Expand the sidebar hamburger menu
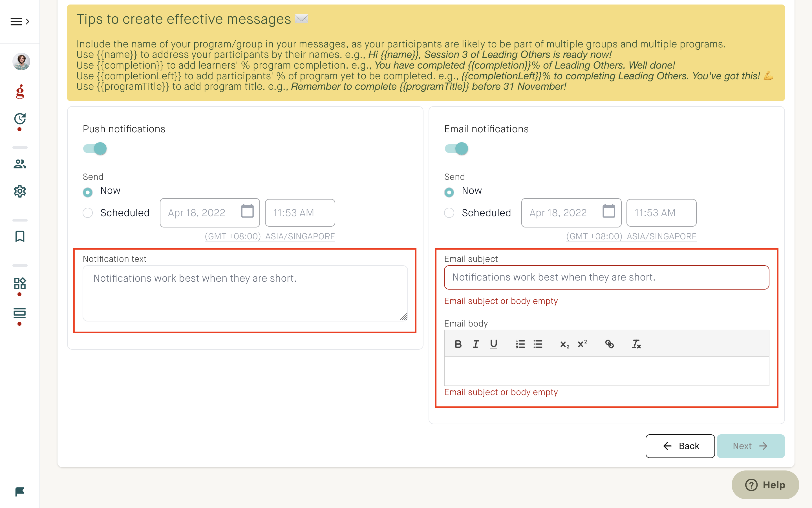This screenshot has height=508, width=812. tap(20, 22)
